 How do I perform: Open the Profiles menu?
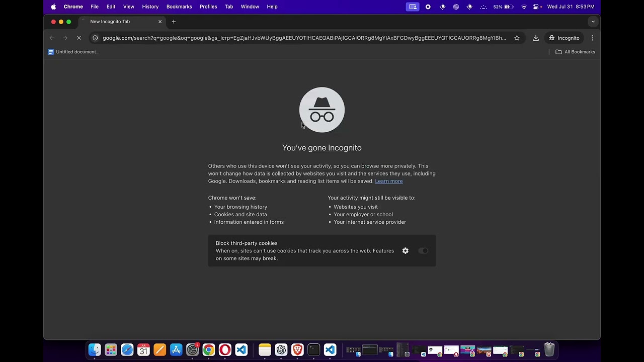208,7
